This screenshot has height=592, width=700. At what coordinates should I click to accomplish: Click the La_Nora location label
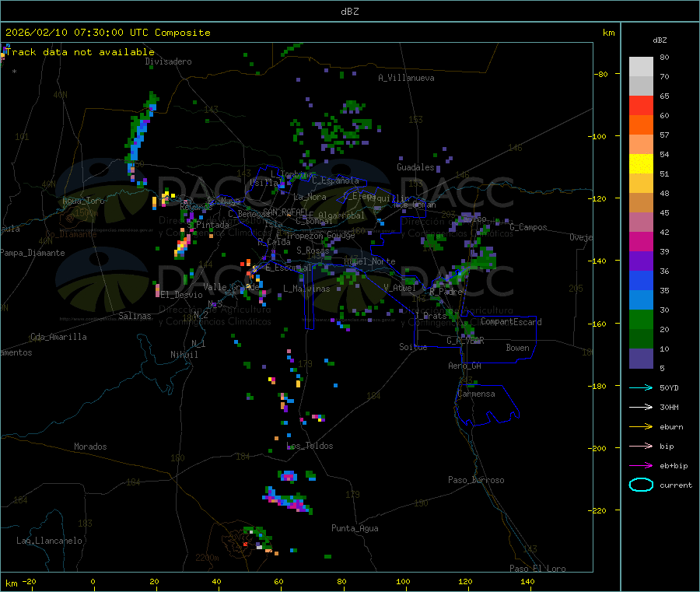click(x=310, y=197)
